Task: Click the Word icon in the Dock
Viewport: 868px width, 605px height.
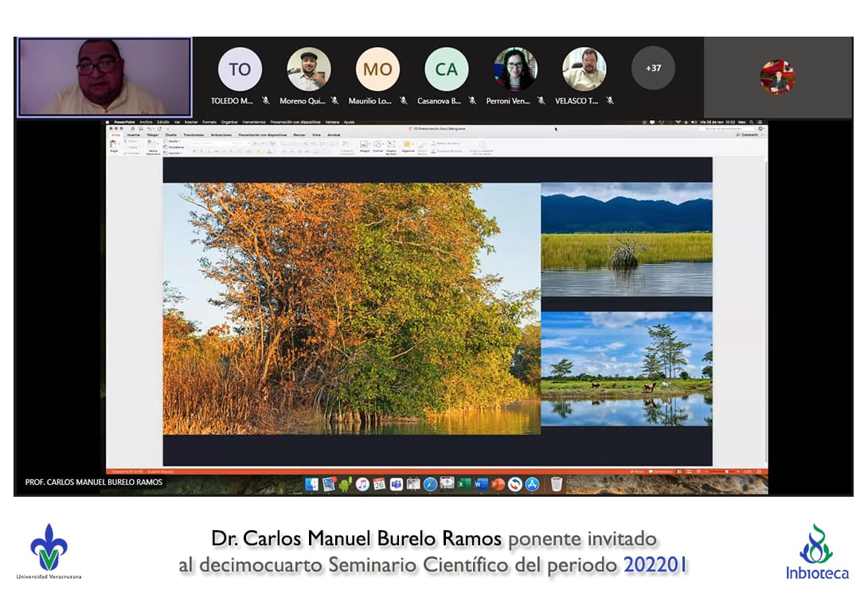Action: click(480, 484)
